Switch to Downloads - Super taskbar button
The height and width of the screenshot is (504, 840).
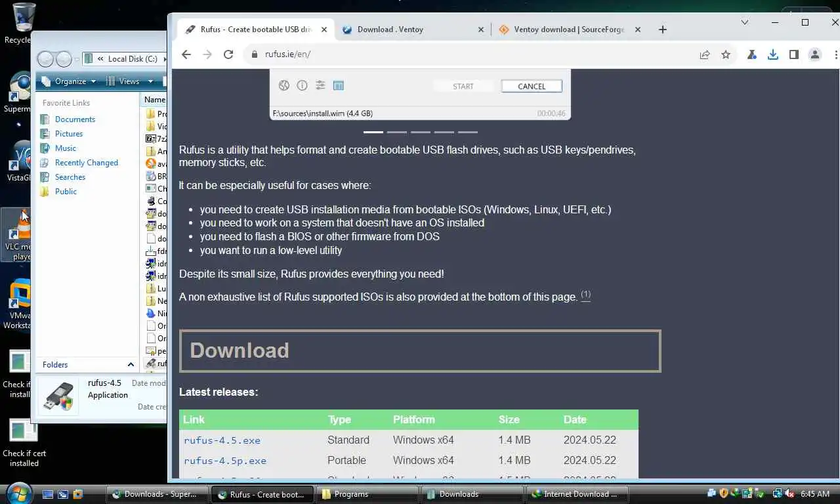click(157, 494)
